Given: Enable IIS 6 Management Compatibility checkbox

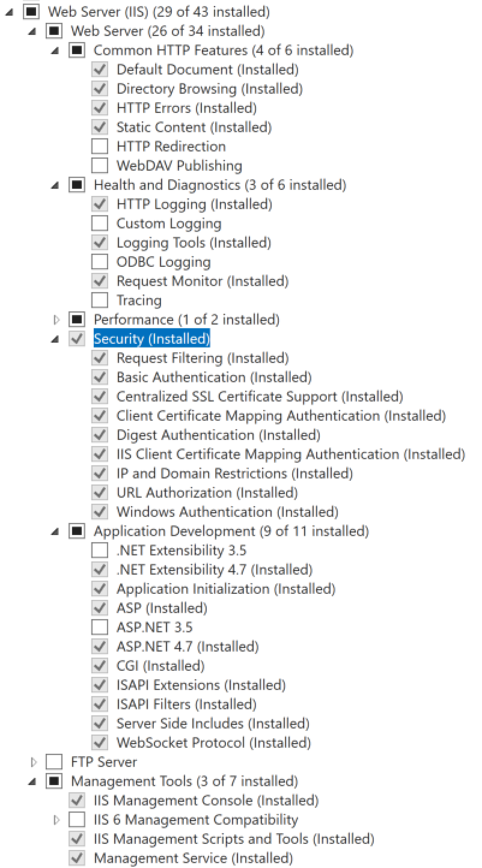Looking at the screenshot, I should pyautogui.click(x=77, y=820).
